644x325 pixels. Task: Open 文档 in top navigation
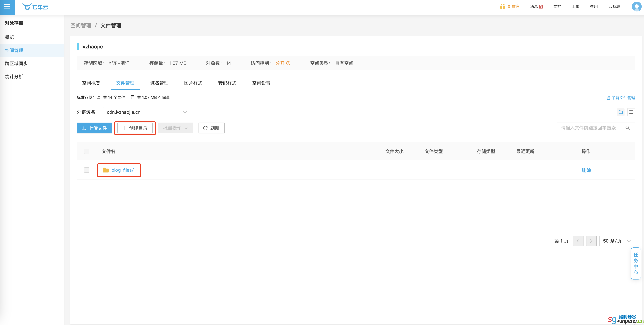[557, 7]
